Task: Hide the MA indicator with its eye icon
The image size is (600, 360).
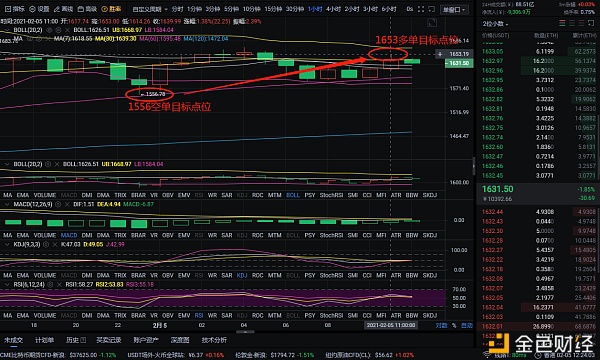Action: point(31,39)
